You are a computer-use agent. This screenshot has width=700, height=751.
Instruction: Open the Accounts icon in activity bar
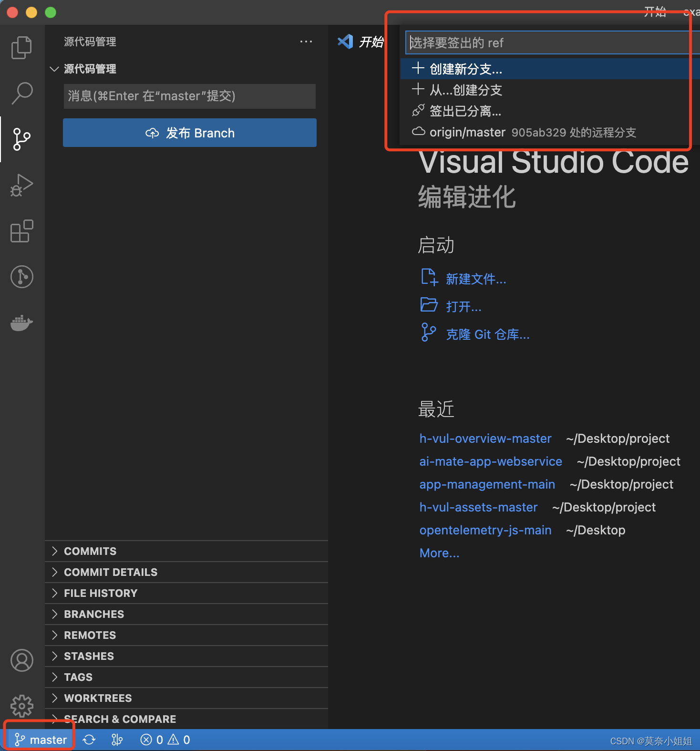coord(21,660)
